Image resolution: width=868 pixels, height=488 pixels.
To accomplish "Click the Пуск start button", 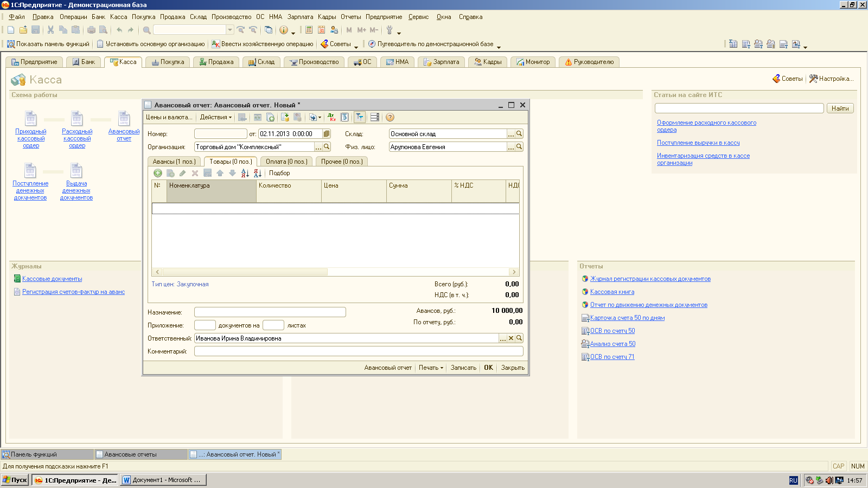I will tap(15, 480).
